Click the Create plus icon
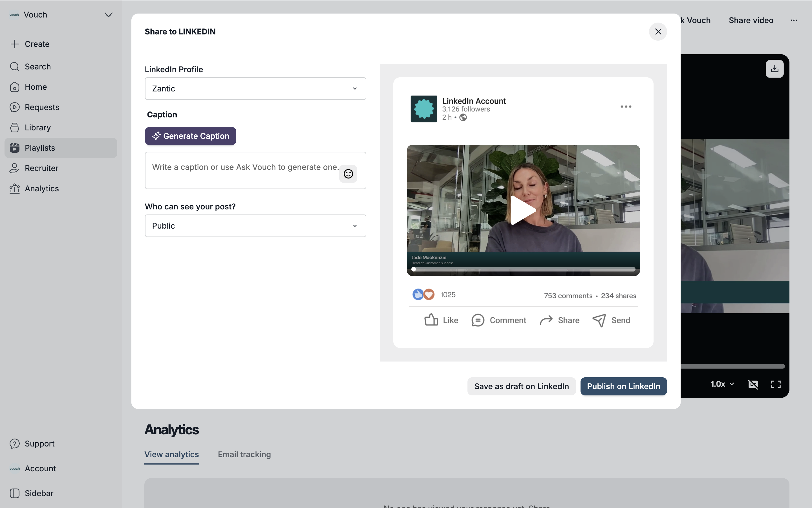 14,44
